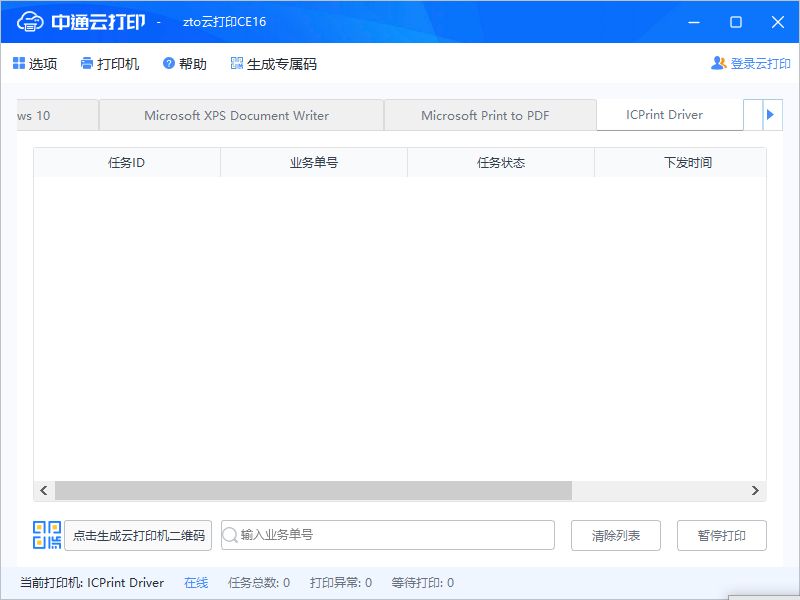Screen dimensions: 800x600
Task: Open the 选项 (options) grid icon
Action: click(x=20, y=63)
